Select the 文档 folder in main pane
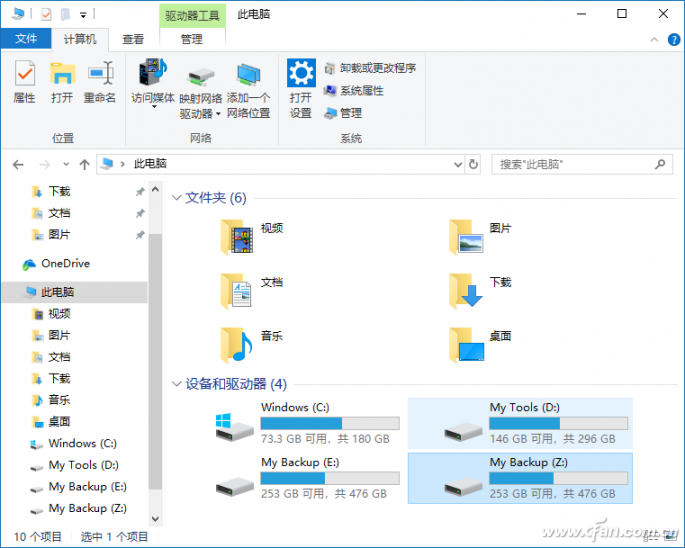 pos(251,291)
